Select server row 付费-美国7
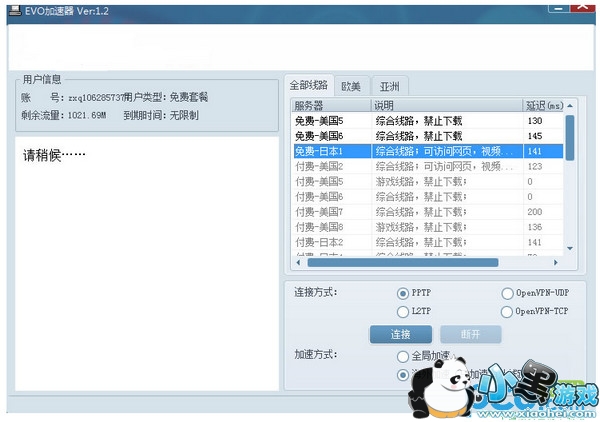The height and width of the screenshot is (422, 600). click(x=428, y=212)
